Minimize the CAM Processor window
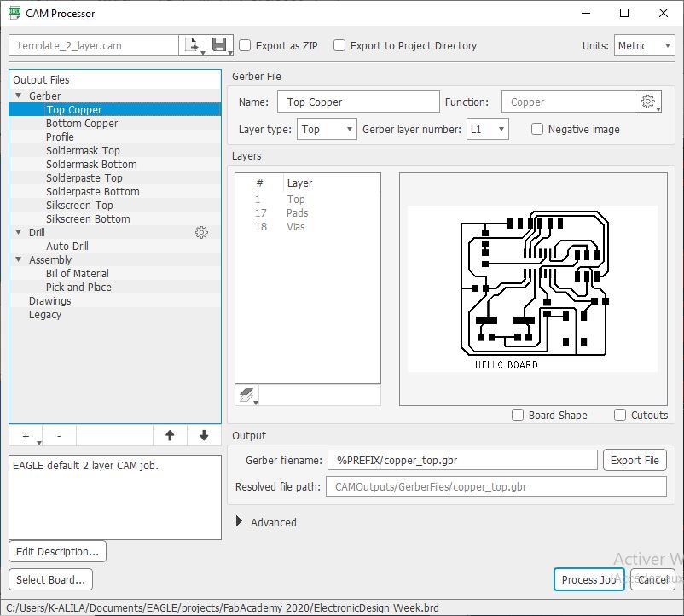This screenshot has height=616, width=684. 586,13
